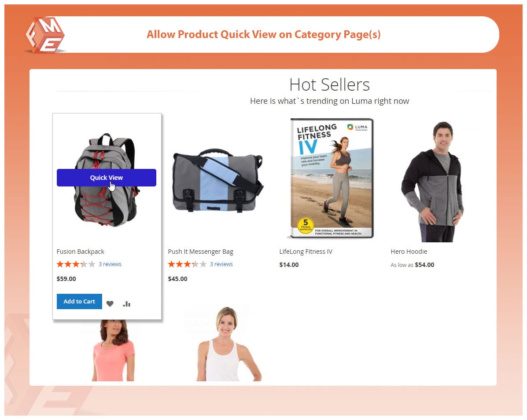This screenshot has height=420, width=527.
Task: Click the Quick View button on backpack
Action: (106, 178)
